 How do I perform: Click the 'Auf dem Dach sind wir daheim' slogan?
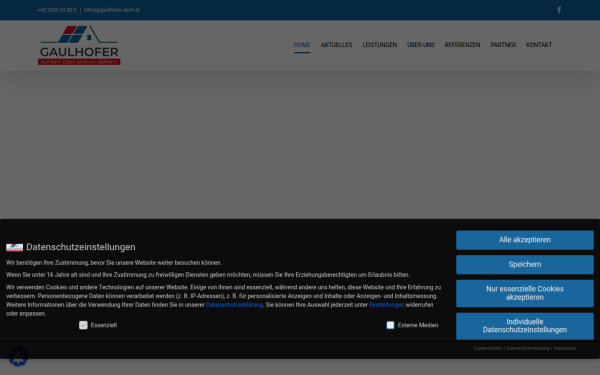pos(79,62)
